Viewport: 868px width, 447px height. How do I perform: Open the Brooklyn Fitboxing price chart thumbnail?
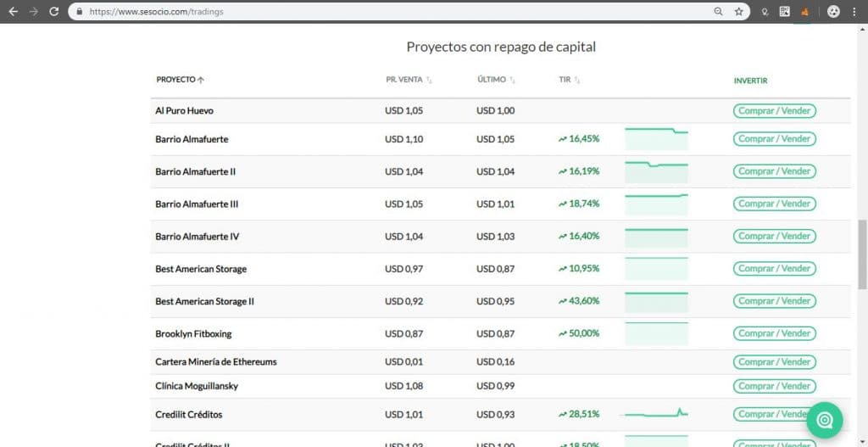(x=657, y=333)
